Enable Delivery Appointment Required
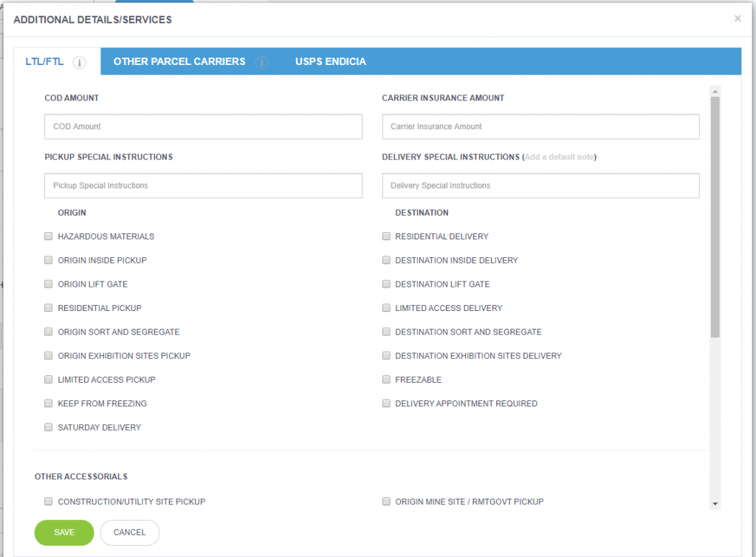 386,403
